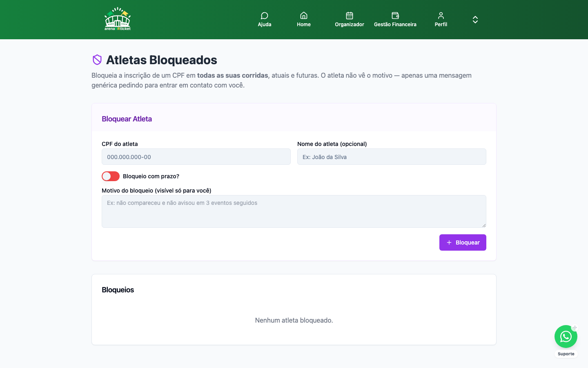This screenshot has width=588, height=368.
Task: Click the Perfil menu label
Action: pos(441,25)
